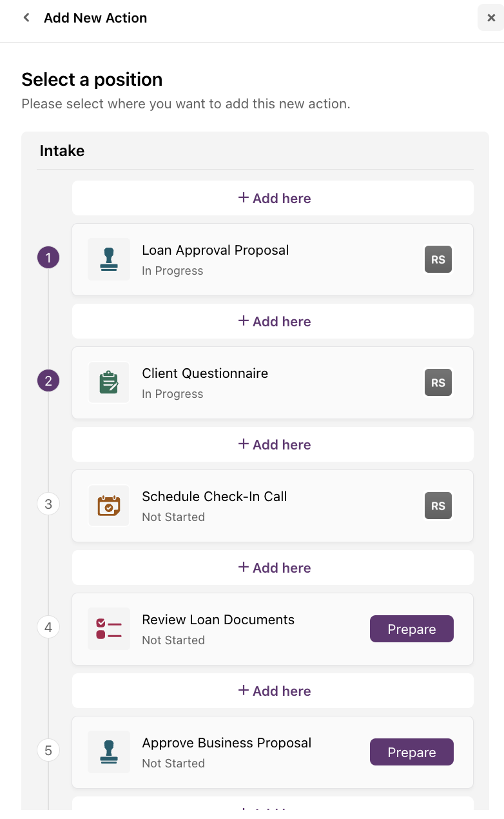Click the RS avatar on Client Questionnaire
This screenshot has height=819, width=504.
(438, 383)
